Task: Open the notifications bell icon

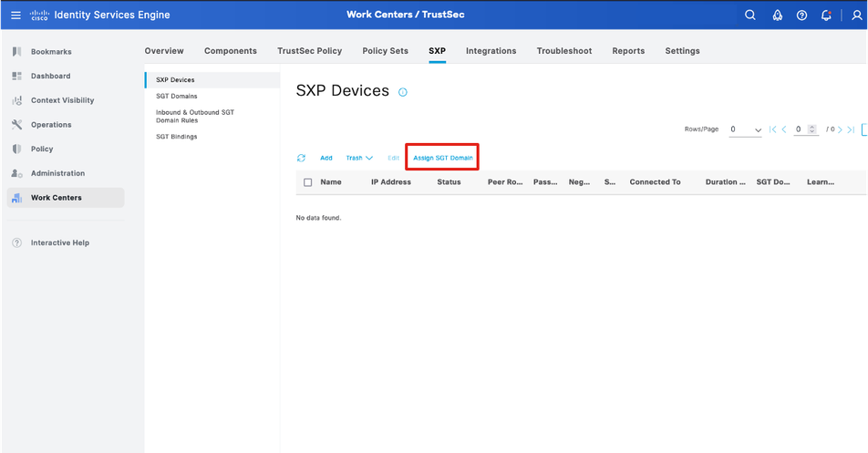Action: [826, 15]
